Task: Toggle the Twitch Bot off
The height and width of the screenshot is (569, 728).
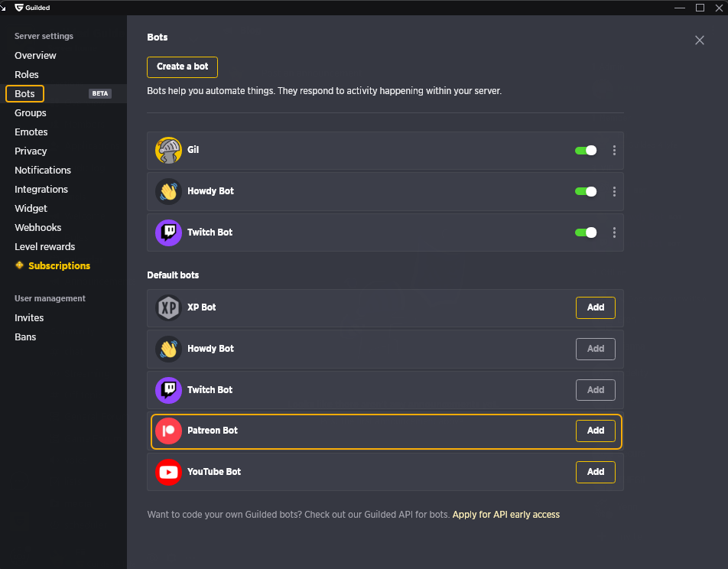Action: pyautogui.click(x=586, y=232)
